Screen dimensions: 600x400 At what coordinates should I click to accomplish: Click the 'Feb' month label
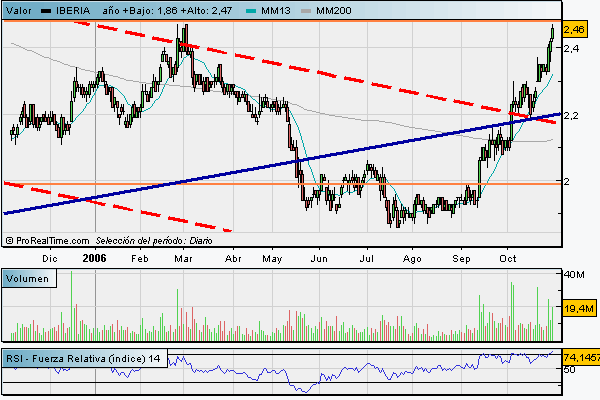pos(140,259)
